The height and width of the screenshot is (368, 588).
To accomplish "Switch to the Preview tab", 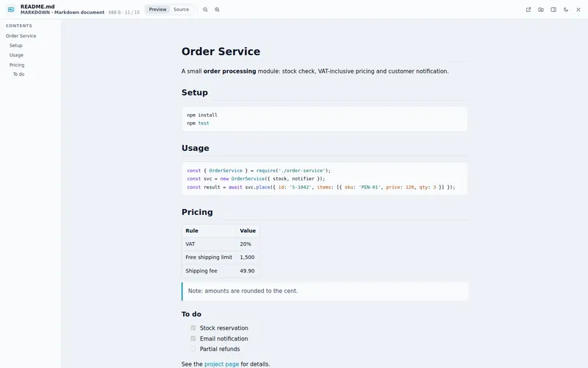I will (x=157, y=10).
